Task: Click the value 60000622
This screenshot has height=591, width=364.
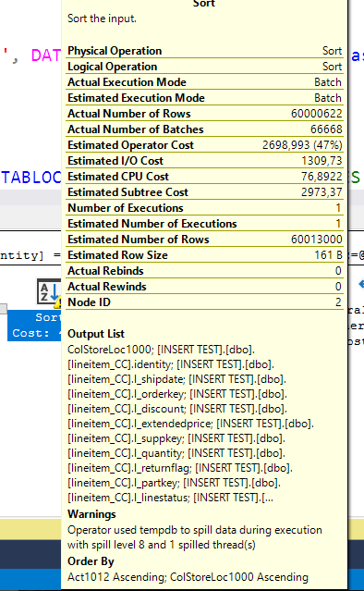Action: point(316,114)
